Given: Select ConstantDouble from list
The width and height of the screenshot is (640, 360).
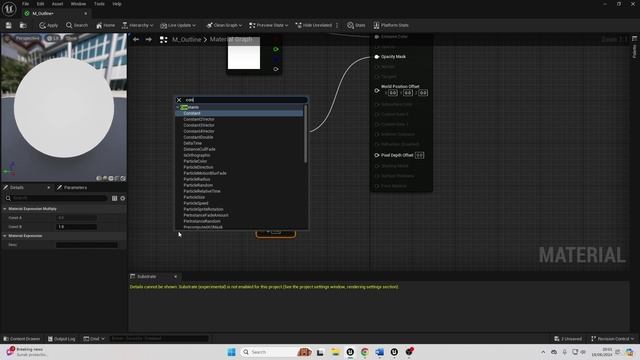Looking at the screenshot, I should 198,138.
